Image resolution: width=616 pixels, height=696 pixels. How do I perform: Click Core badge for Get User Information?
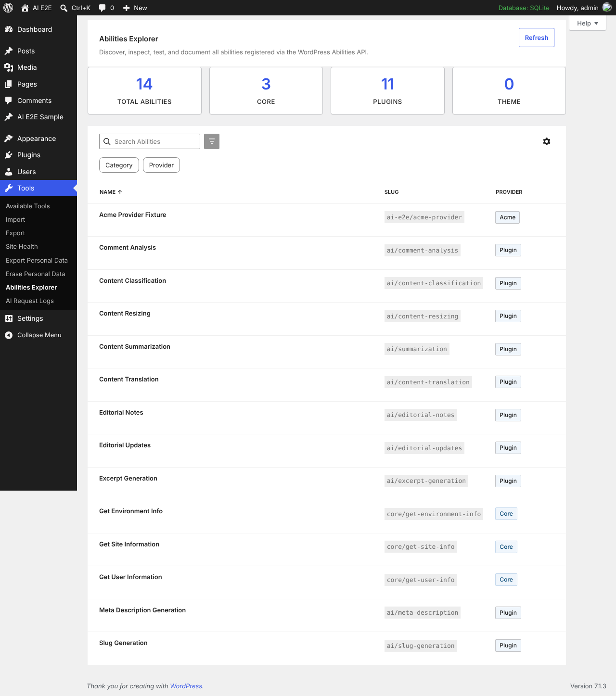click(x=506, y=580)
